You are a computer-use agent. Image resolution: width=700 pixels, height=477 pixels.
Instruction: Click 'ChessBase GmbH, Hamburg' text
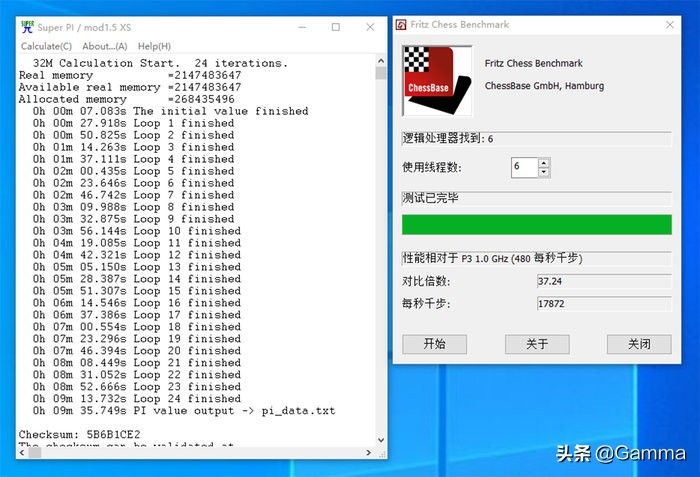[x=544, y=86]
